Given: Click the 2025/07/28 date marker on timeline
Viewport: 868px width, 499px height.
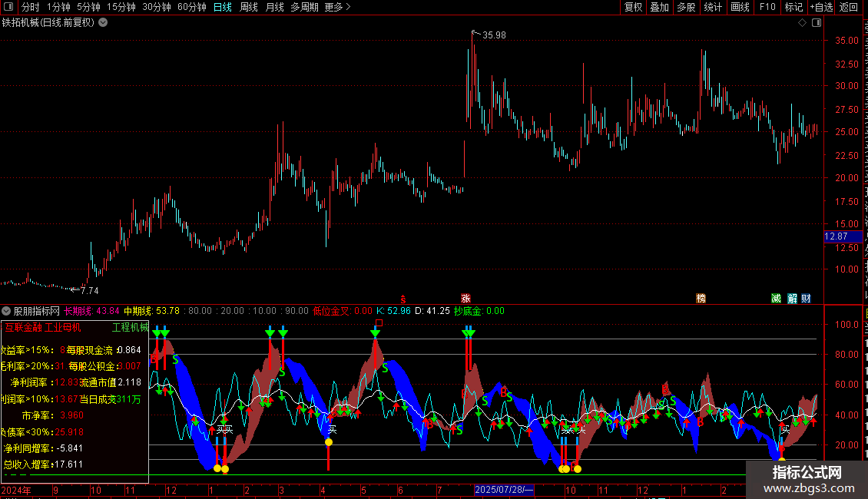Looking at the screenshot, I should point(505,490).
